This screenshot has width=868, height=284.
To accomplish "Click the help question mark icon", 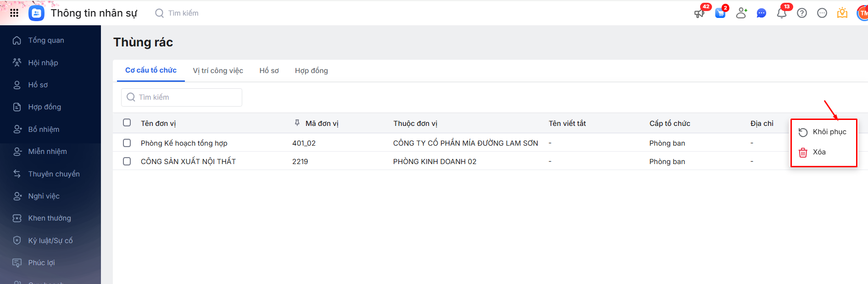I will coord(802,13).
